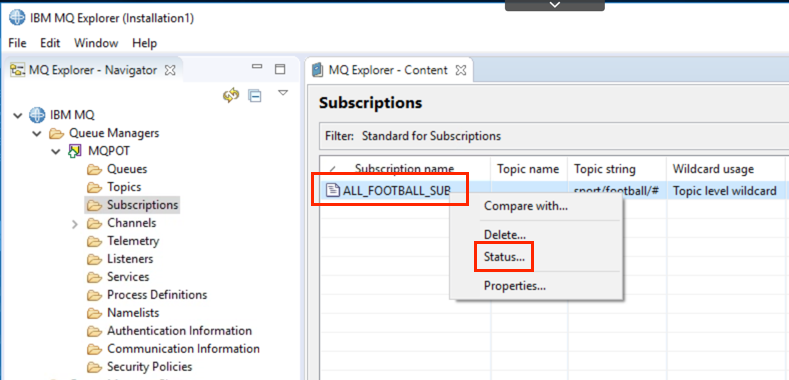Click the Security Policies folder icon

95,367
